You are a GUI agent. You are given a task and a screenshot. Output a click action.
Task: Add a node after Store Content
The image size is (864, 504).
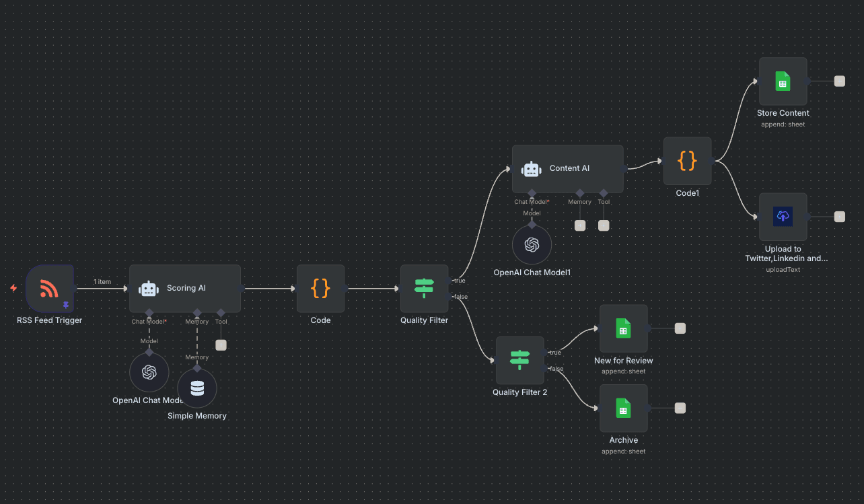coord(839,81)
